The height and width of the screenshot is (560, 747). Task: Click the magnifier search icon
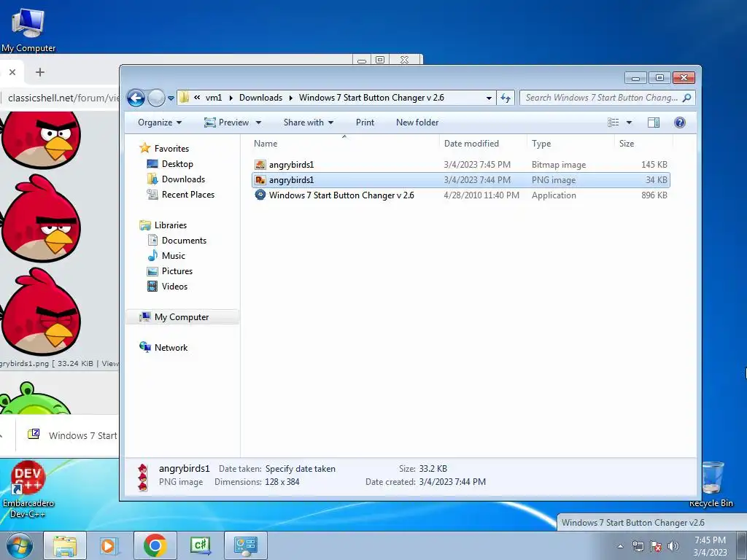click(x=686, y=98)
